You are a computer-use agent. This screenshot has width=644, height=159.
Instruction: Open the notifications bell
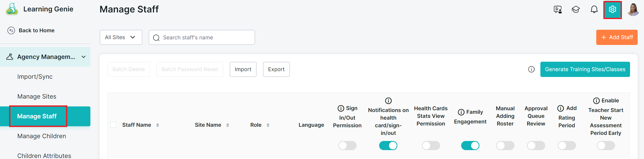pos(594,10)
